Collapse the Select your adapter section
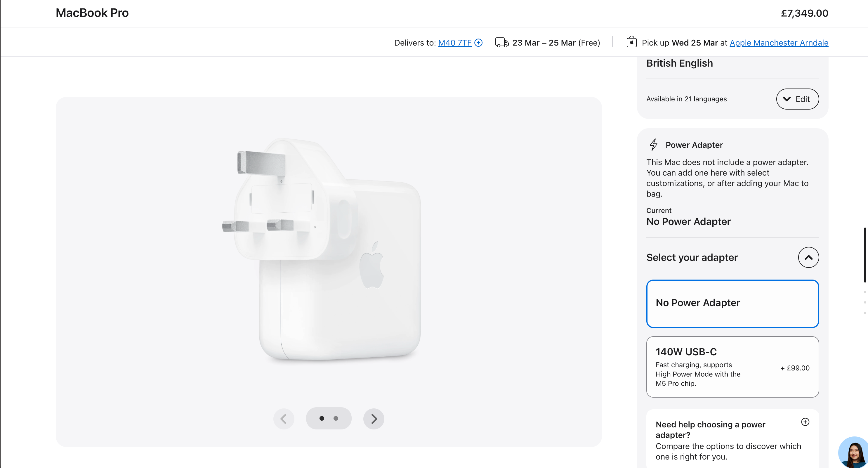Screen dimensions: 868x468 point(808,257)
